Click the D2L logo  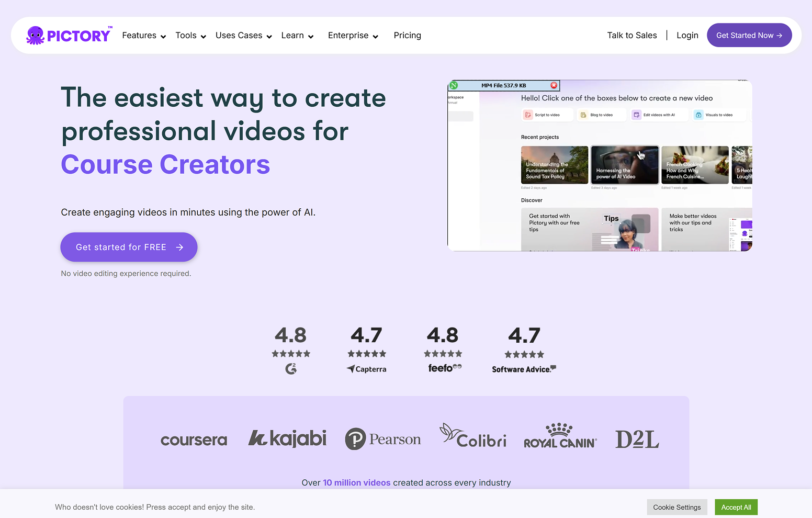pyautogui.click(x=637, y=439)
